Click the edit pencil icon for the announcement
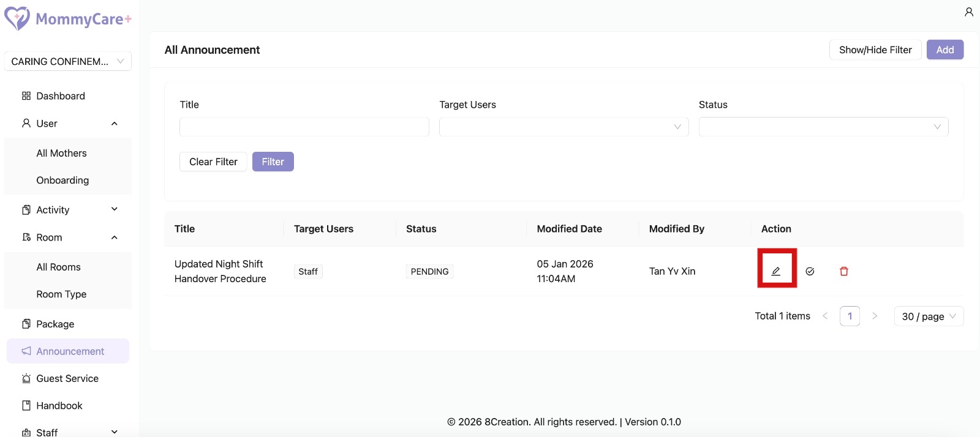Screen dimensions: 980x437 [x=776, y=271]
